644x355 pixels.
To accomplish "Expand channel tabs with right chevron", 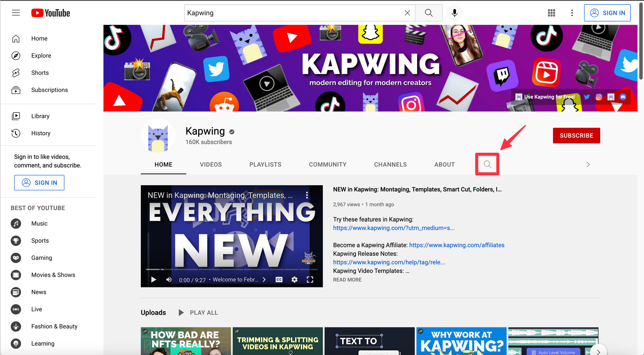I will 588,164.
